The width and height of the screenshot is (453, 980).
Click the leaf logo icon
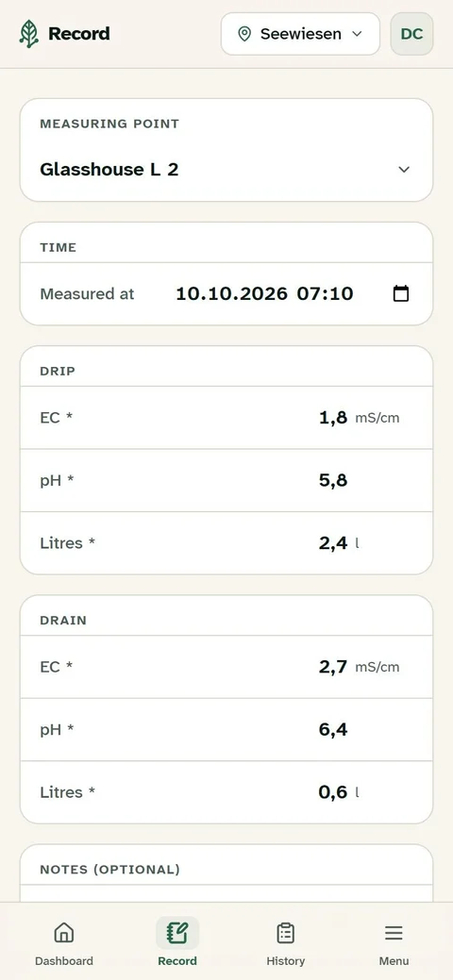pyautogui.click(x=28, y=34)
